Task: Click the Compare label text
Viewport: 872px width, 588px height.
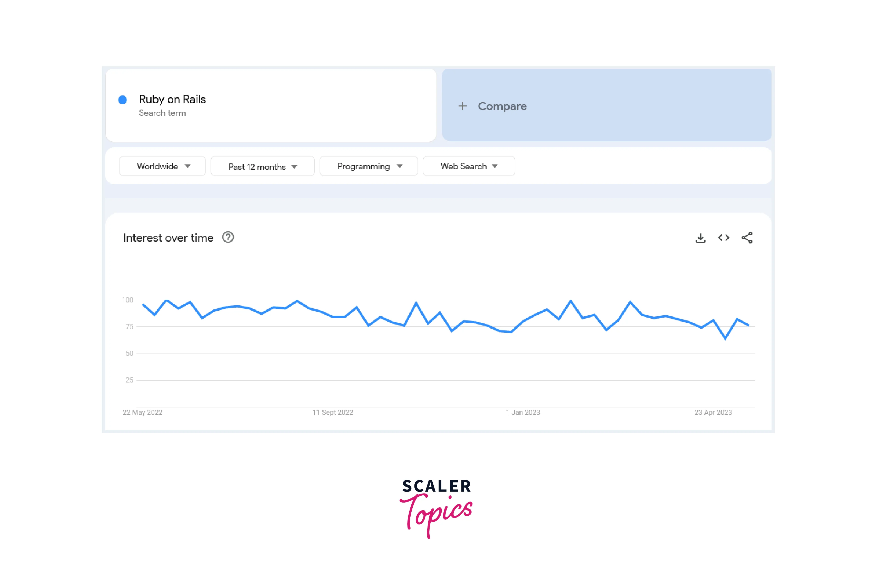Action: pyautogui.click(x=502, y=106)
